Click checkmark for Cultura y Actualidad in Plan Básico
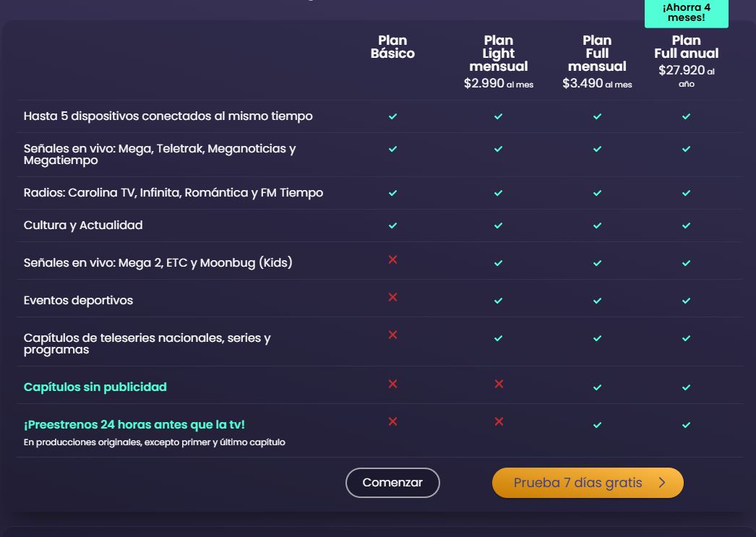Image resolution: width=756 pixels, height=537 pixels. (x=392, y=225)
